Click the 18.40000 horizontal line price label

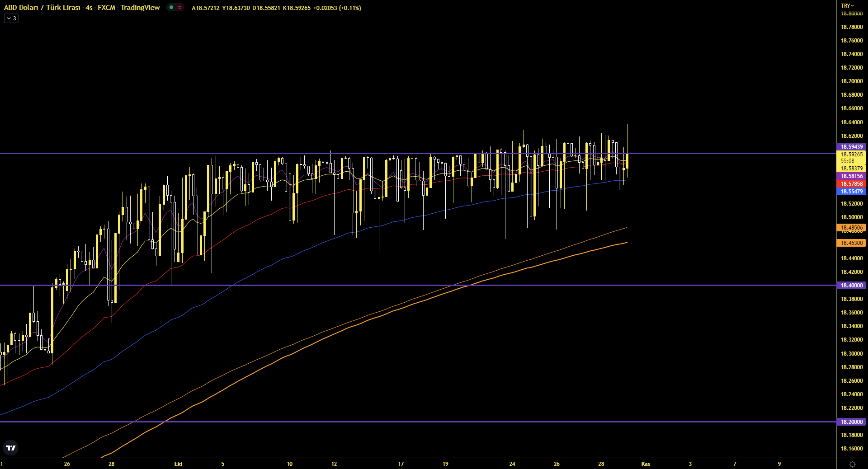point(851,286)
